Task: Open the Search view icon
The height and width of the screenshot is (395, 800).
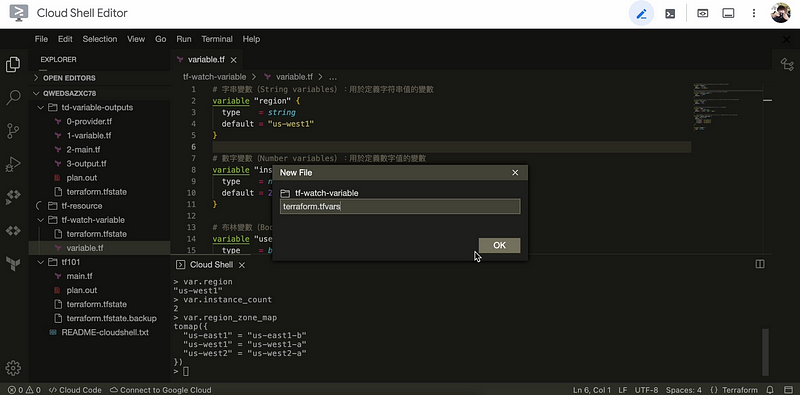Action: click(x=13, y=97)
